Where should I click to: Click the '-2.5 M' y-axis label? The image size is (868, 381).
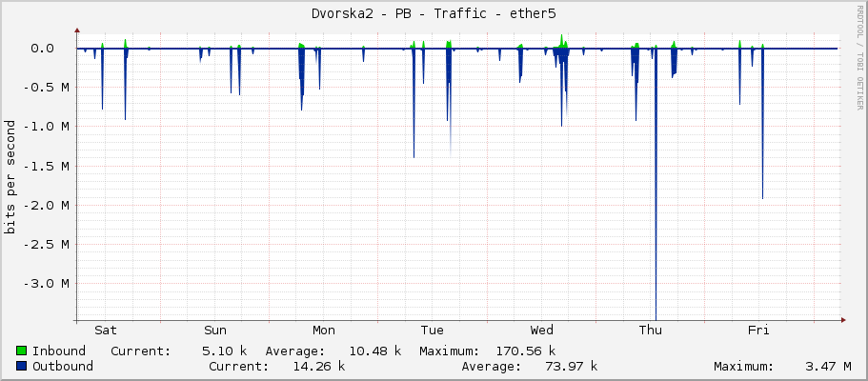46,244
